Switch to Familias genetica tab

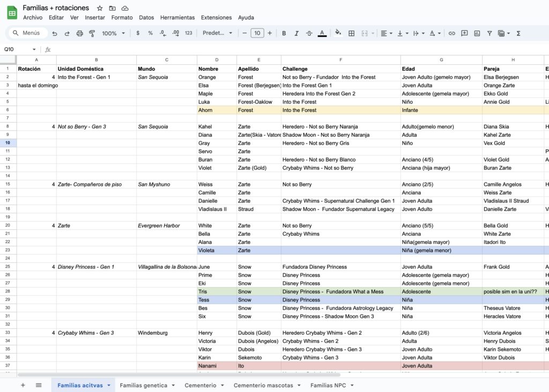tap(144, 385)
